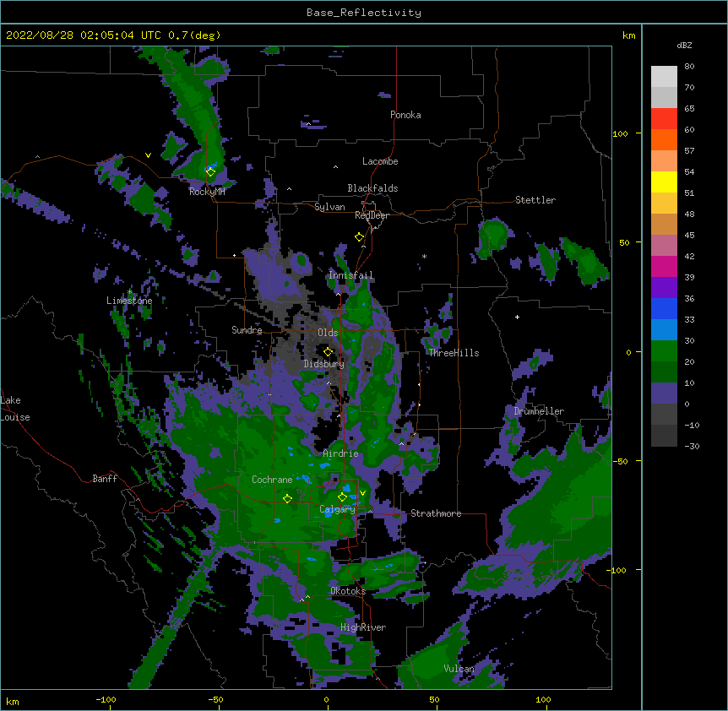
Task: Select the light gray 70-80 dBZ legend swatch
Action: click(664, 77)
